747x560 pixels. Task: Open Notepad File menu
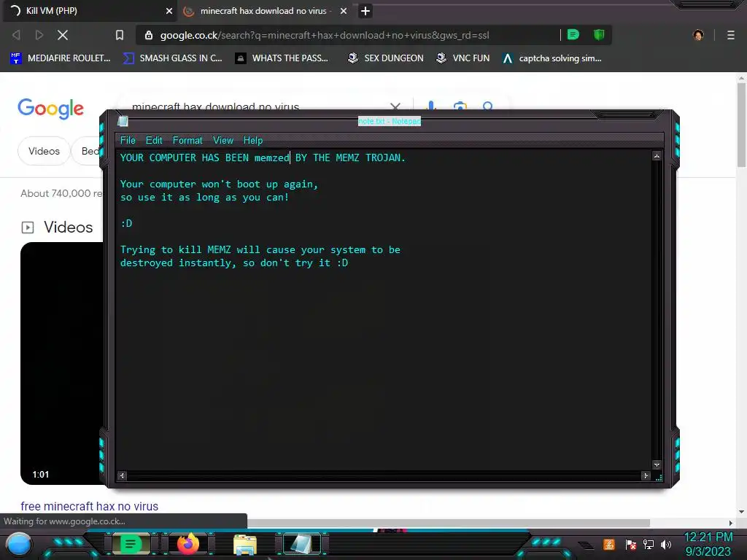[x=128, y=141]
